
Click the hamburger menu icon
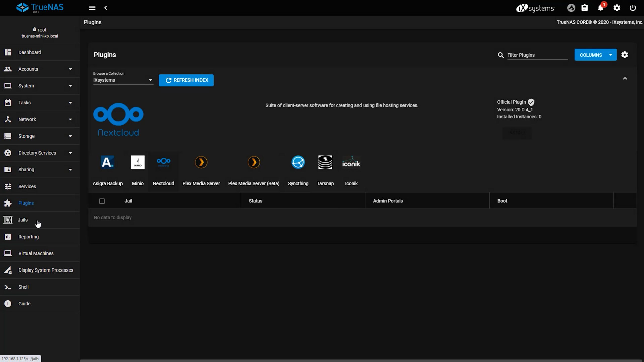(92, 7)
